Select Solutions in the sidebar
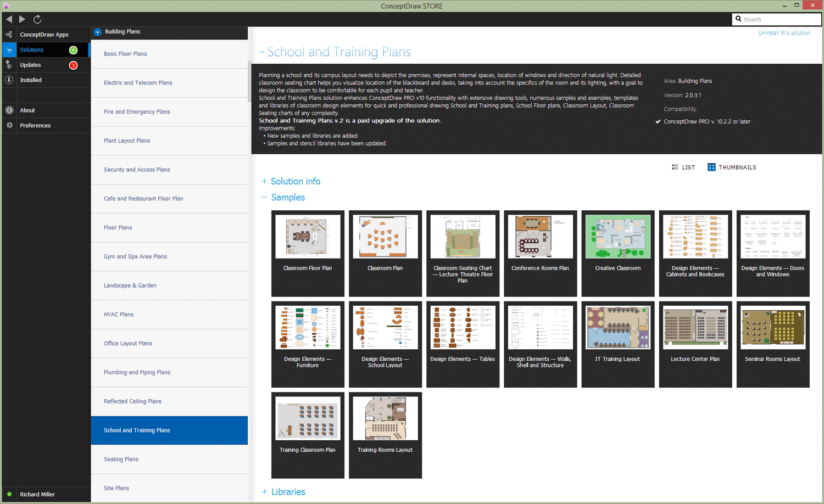Image resolution: width=824 pixels, height=504 pixels. 32,50
